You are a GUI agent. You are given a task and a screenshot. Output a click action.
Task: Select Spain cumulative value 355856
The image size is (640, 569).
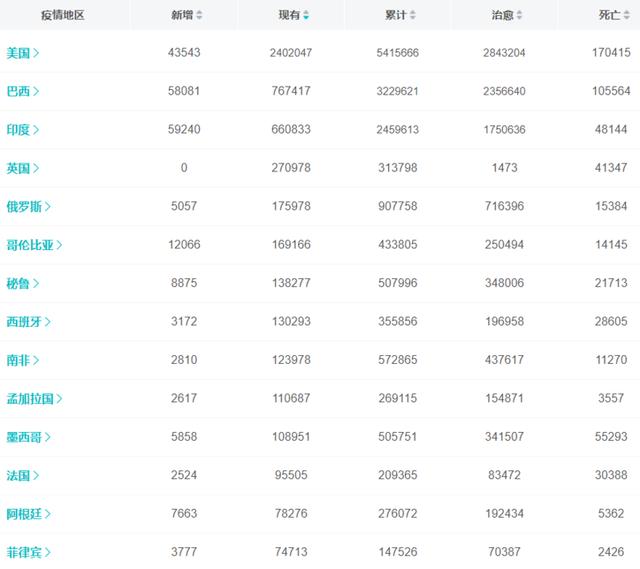click(398, 321)
